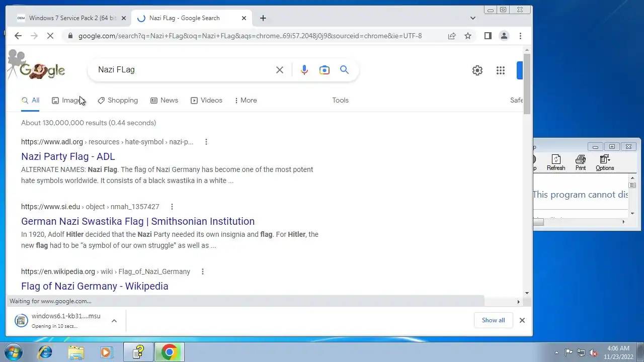Image resolution: width=644 pixels, height=362 pixels.
Task: Click the page vertical scrollbar thumb
Action: click(x=527, y=84)
